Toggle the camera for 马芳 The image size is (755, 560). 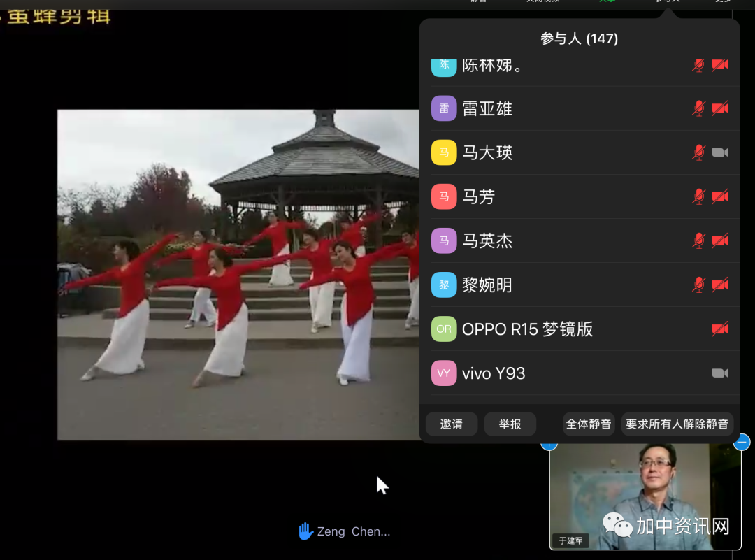[720, 196]
